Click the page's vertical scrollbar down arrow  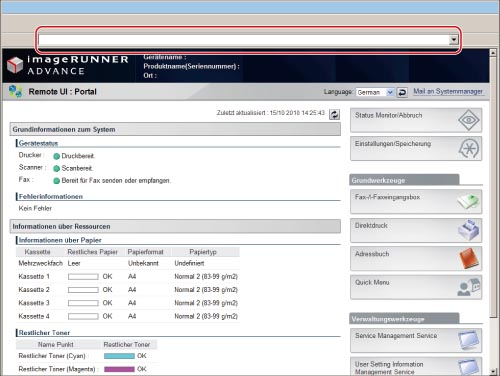tap(493, 371)
